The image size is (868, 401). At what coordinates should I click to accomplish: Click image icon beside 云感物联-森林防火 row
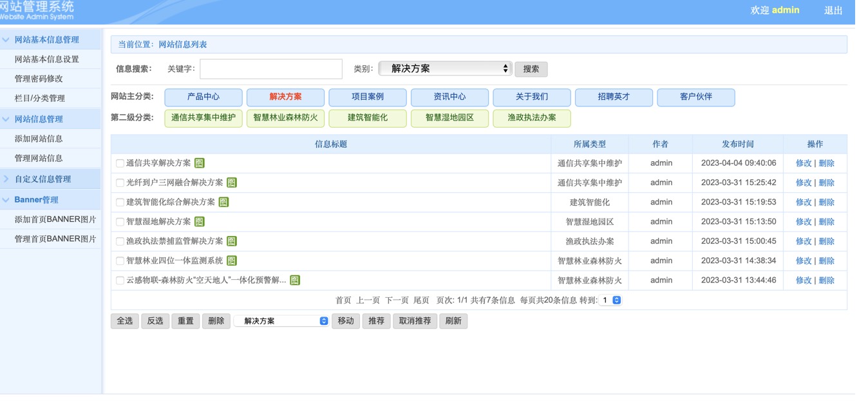tap(295, 280)
